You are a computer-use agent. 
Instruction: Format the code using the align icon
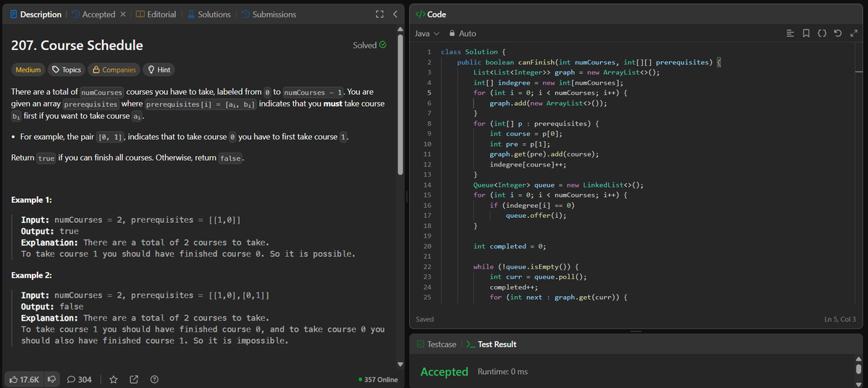(x=791, y=34)
